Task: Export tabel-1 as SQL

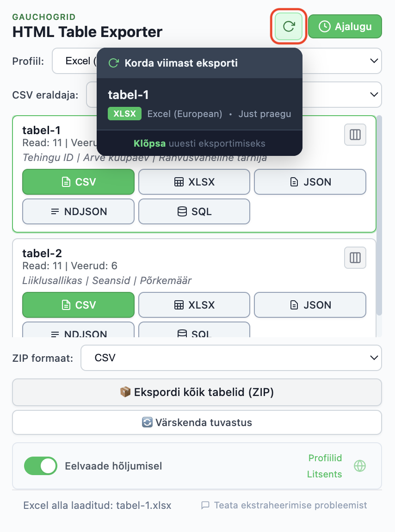Action: click(194, 211)
